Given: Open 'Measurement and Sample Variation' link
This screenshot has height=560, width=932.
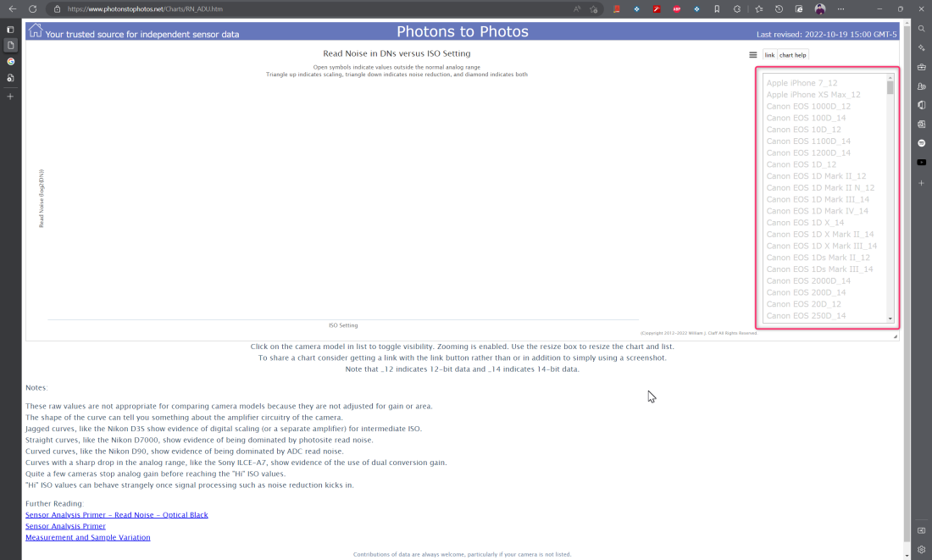Looking at the screenshot, I should point(88,537).
